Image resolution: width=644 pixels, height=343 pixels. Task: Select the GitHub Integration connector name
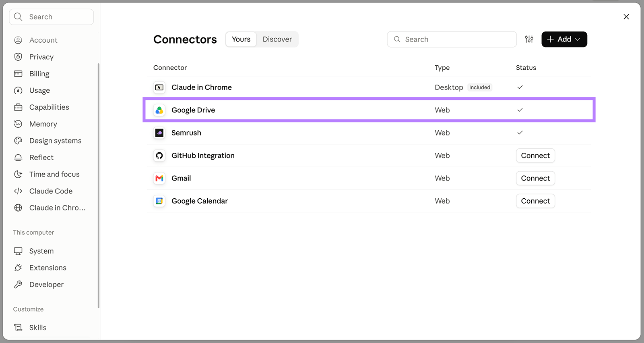click(x=203, y=156)
